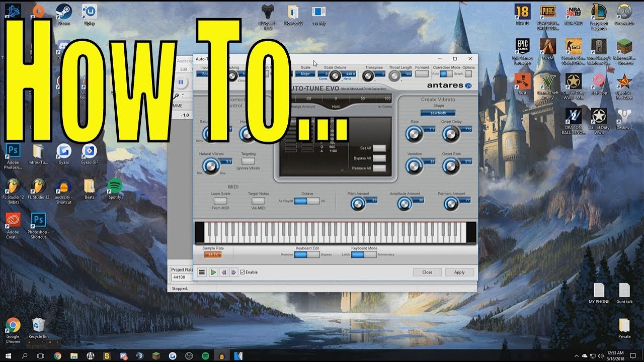Open the Adobe Creative Cloud desktop icon
This screenshot has width=644, height=362.
click(x=13, y=226)
